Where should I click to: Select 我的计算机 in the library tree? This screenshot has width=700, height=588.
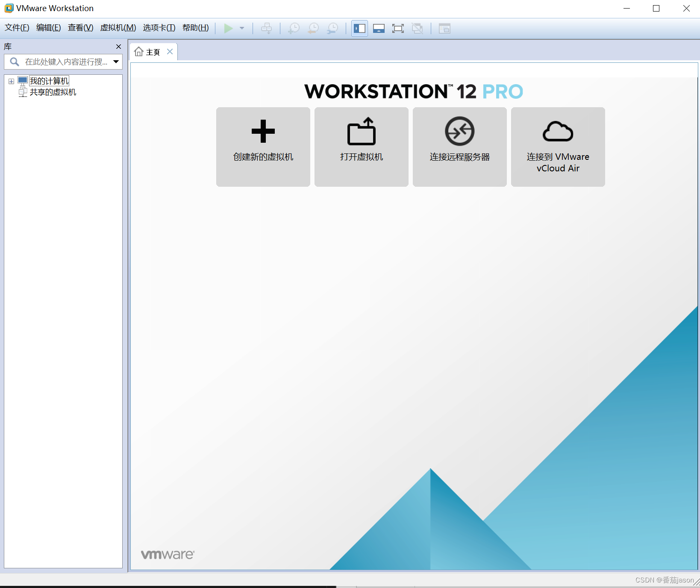click(49, 81)
